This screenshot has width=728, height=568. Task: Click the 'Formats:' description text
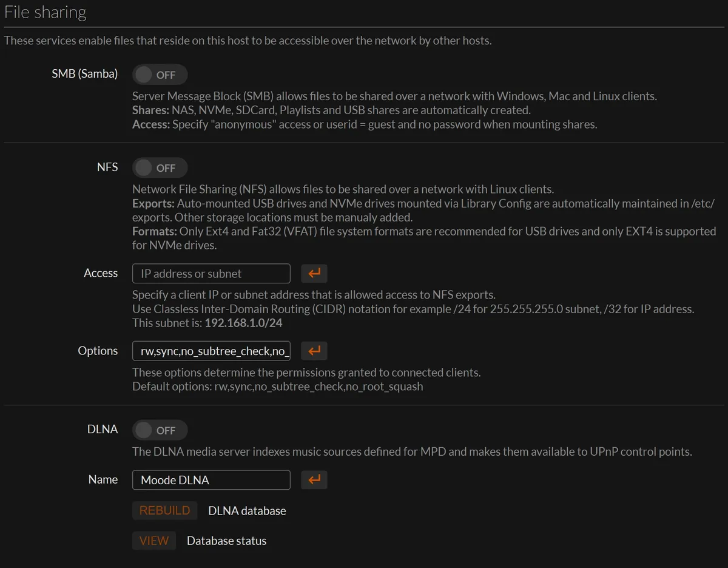click(424, 238)
